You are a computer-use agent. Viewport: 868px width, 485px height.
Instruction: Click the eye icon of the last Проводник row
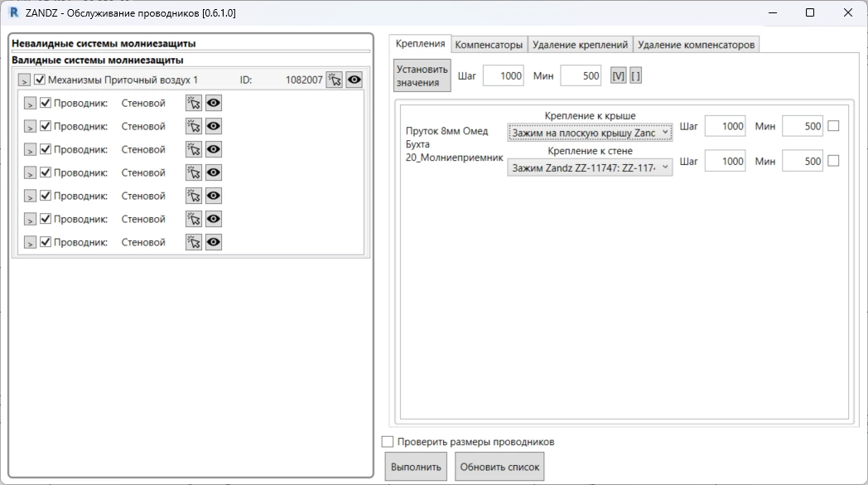pyautogui.click(x=214, y=242)
